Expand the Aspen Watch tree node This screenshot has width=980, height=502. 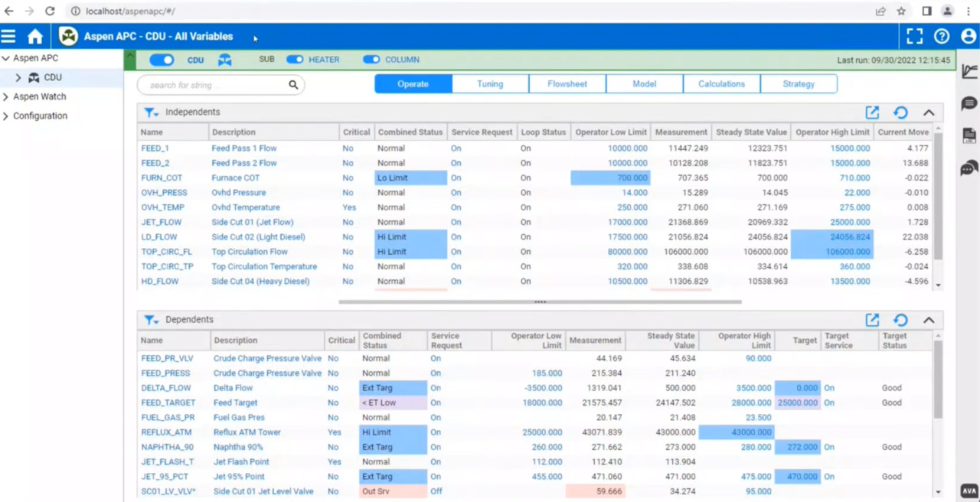pyautogui.click(x=6, y=97)
